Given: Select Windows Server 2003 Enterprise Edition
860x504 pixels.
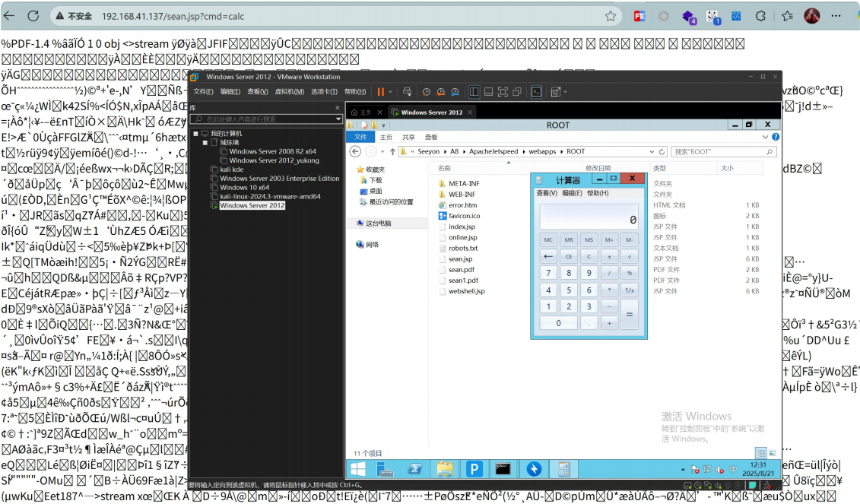Looking at the screenshot, I should click(280, 178).
